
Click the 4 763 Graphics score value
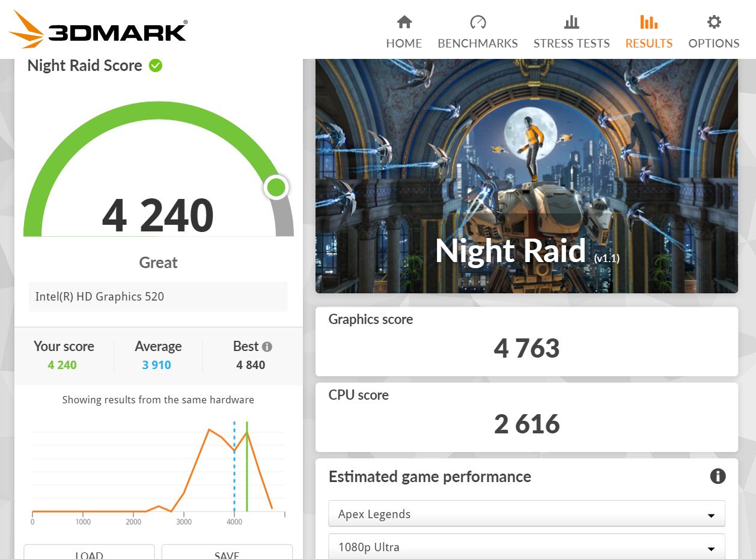coord(526,349)
